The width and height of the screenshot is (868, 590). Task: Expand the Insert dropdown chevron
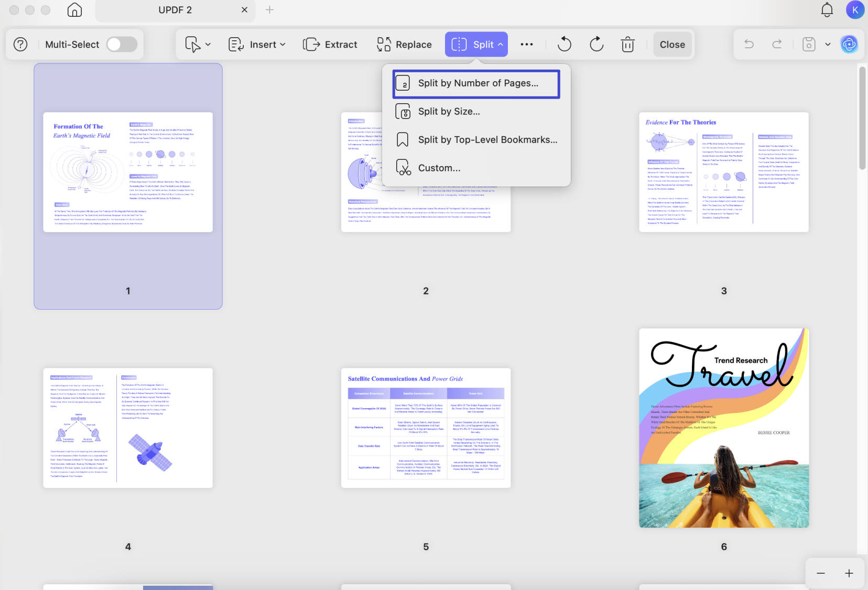coord(283,45)
